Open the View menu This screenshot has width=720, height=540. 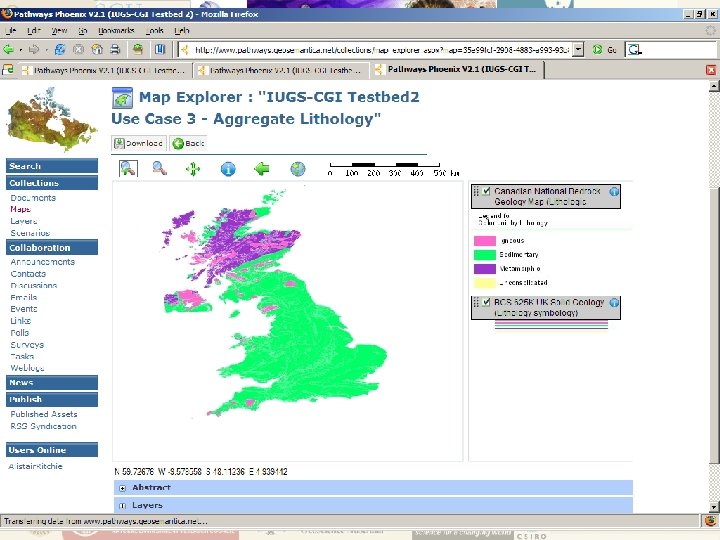(59, 31)
